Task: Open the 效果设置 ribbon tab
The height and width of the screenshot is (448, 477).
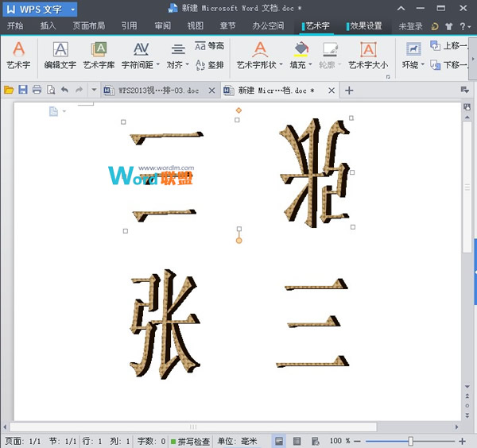Action: 364,25
